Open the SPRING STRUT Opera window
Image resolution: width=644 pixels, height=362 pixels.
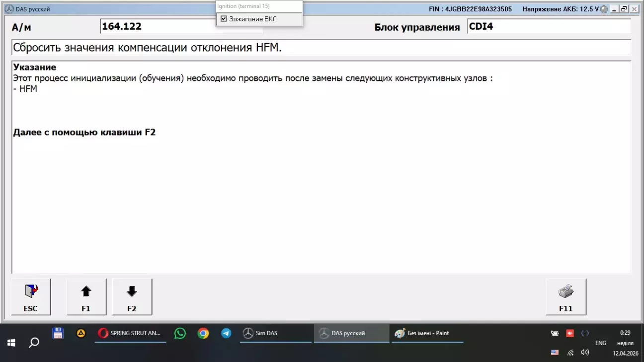130,333
